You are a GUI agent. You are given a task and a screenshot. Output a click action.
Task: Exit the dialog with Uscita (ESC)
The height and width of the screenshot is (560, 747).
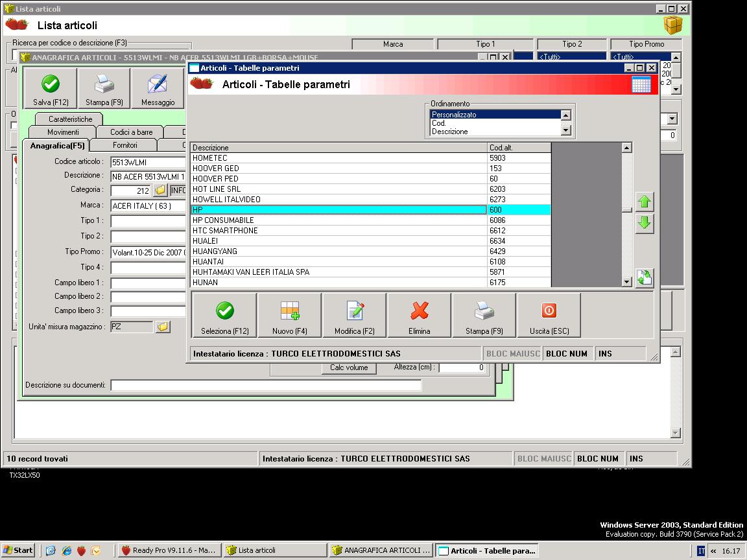point(549,315)
